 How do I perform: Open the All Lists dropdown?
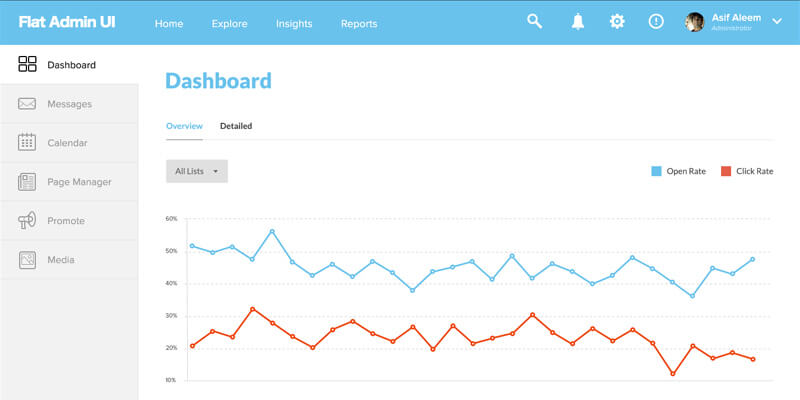pos(197,171)
